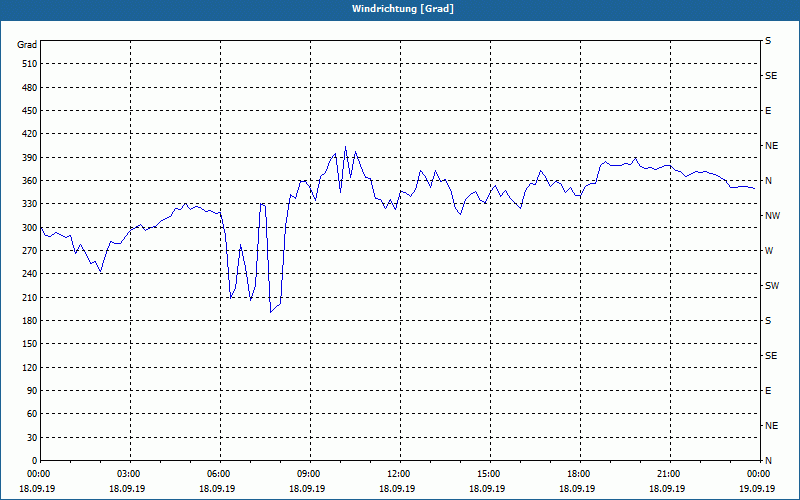Select the 'S' compass label level with 180
Viewport: 800px width, 500px height.
coord(768,321)
